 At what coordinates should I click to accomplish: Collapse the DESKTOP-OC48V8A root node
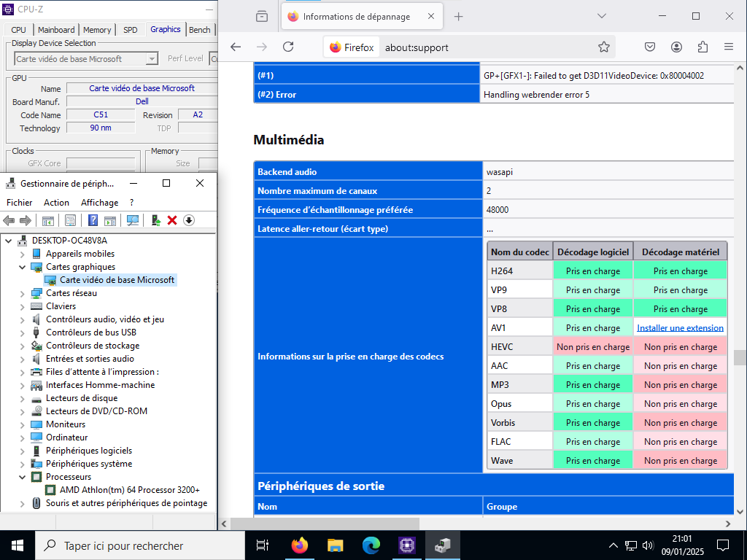pos(9,241)
